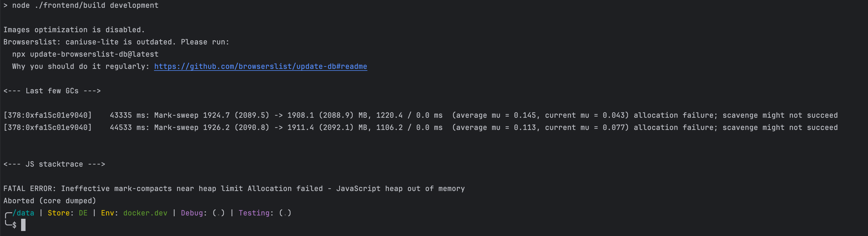
Task: Click the Browserslist caniuse-lite outdated warning
Action: [x=116, y=42]
